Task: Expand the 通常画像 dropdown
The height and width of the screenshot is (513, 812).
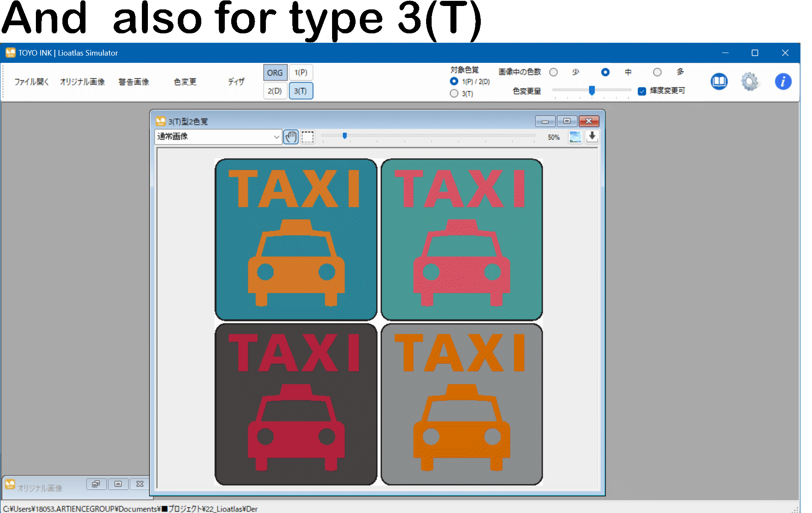Action: click(x=277, y=137)
